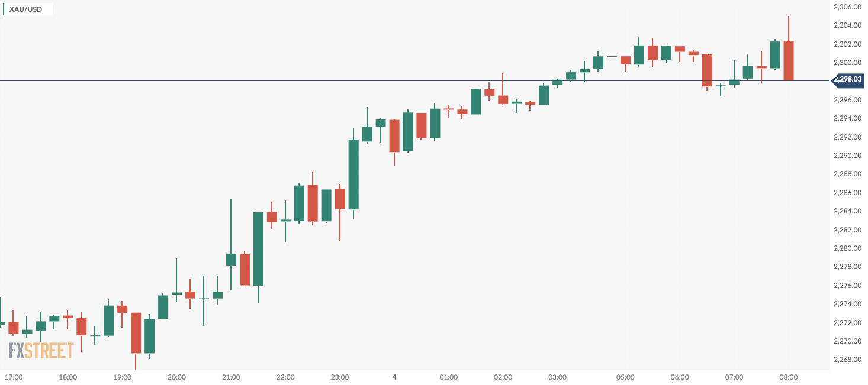The width and height of the screenshot is (868, 385).
Task: Click the 2,306.00 price axis label
Action: (x=847, y=7)
